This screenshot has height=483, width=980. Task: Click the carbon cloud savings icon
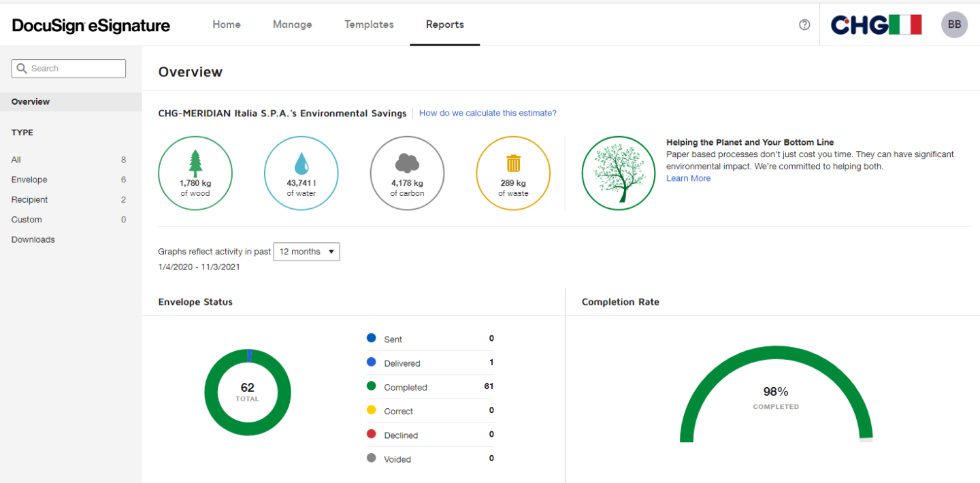coord(407,163)
